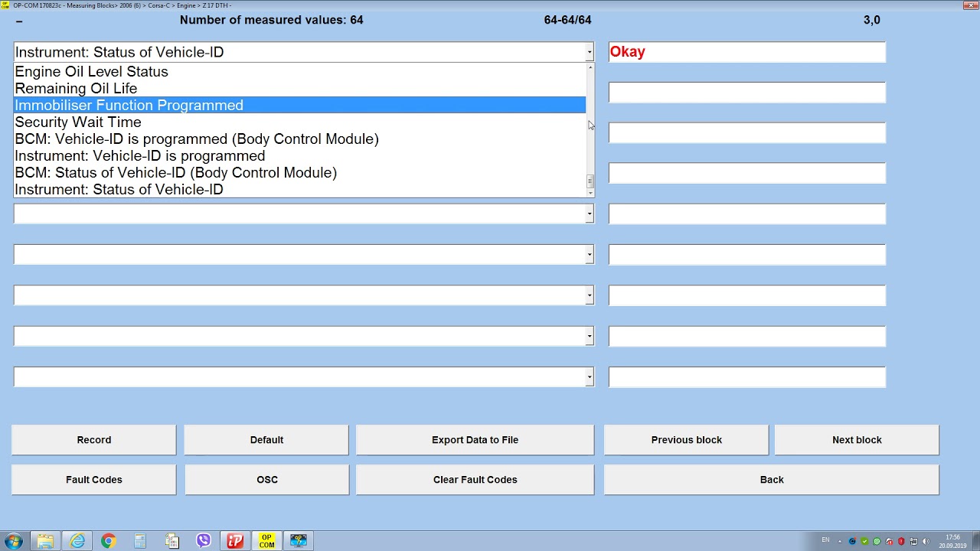Open Google Chrome from the taskbar
980x551 pixels.
108,541
